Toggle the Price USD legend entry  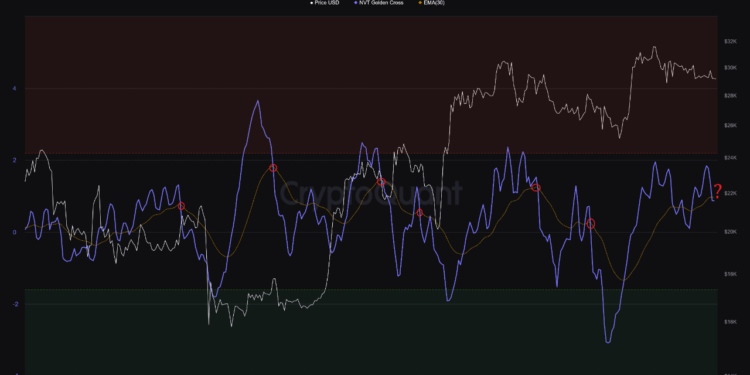(x=325, y=3)
